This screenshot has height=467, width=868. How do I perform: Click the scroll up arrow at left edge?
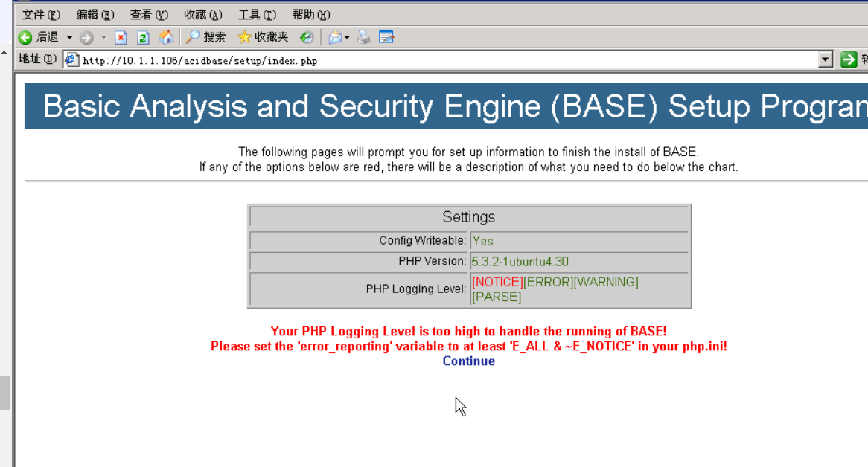[4, 53]
